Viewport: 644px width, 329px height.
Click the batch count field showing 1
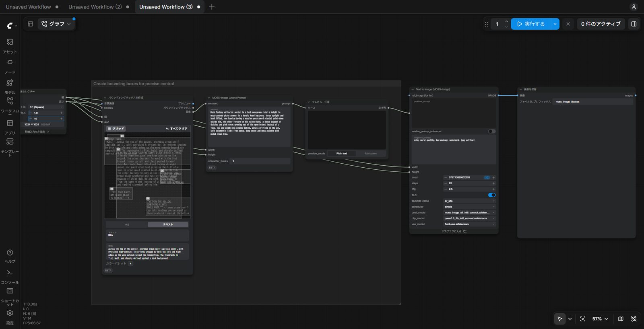click(497, 24)
